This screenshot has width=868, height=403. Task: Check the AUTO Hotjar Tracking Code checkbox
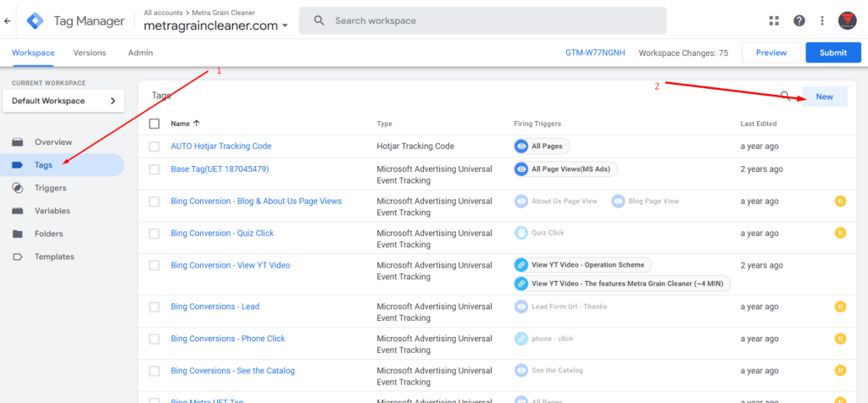click(154, 146)
